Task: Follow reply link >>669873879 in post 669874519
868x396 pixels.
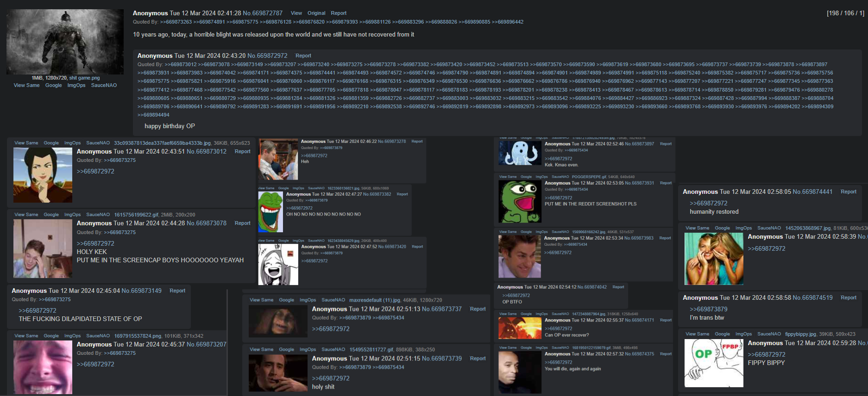Action: (709, 309)
